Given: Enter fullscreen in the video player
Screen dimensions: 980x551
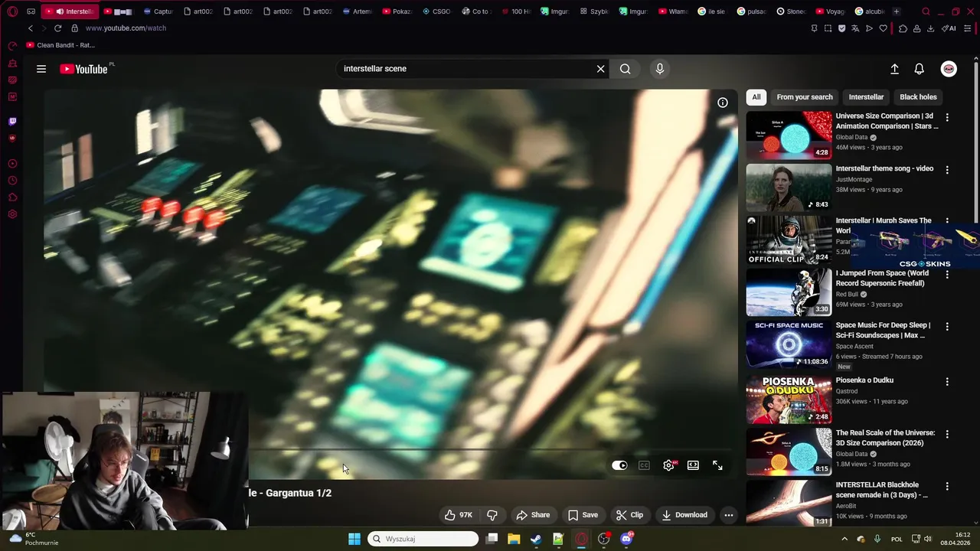Looking at the screenshot, I should point(717,465).
